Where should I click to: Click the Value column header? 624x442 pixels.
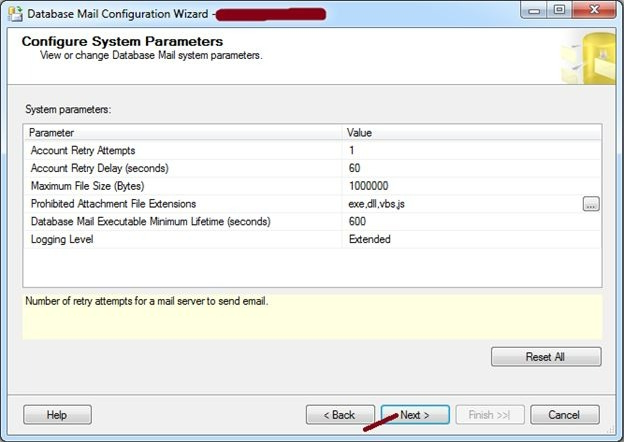(472, 132)
